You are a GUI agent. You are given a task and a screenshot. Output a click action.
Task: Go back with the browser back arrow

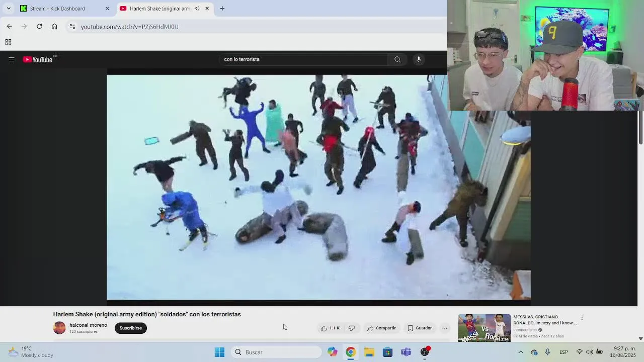click(9, 26)
